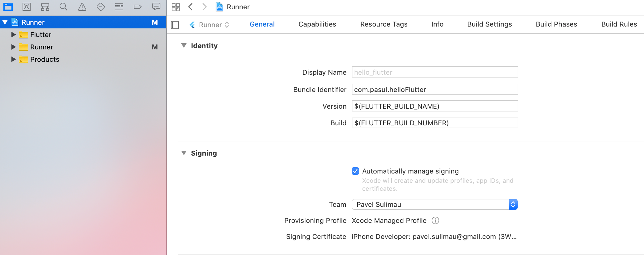The height and width of the screenshot is (255, 644).
Task: Click the Products folder icon
Action: [x=23, y=59]
